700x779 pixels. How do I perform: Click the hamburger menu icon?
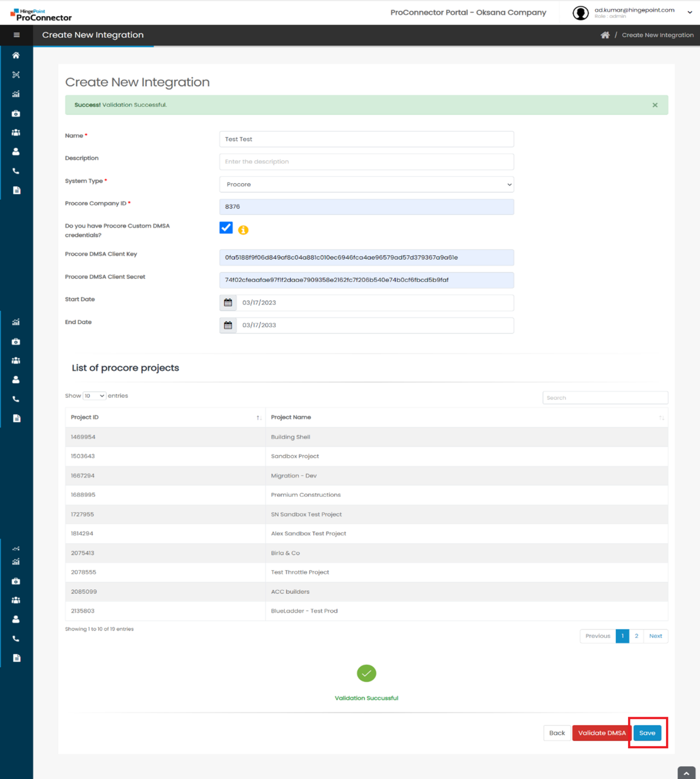16,35
